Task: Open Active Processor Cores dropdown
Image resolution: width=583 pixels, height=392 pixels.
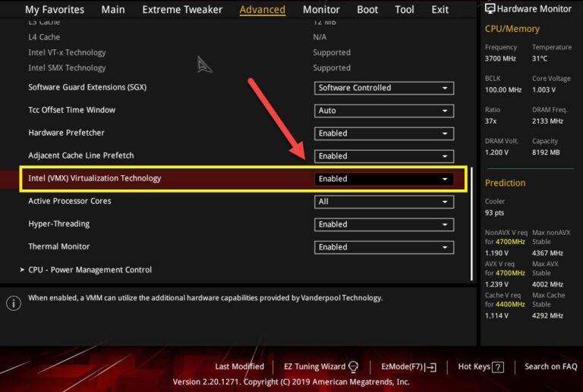Action: (384, 202)
